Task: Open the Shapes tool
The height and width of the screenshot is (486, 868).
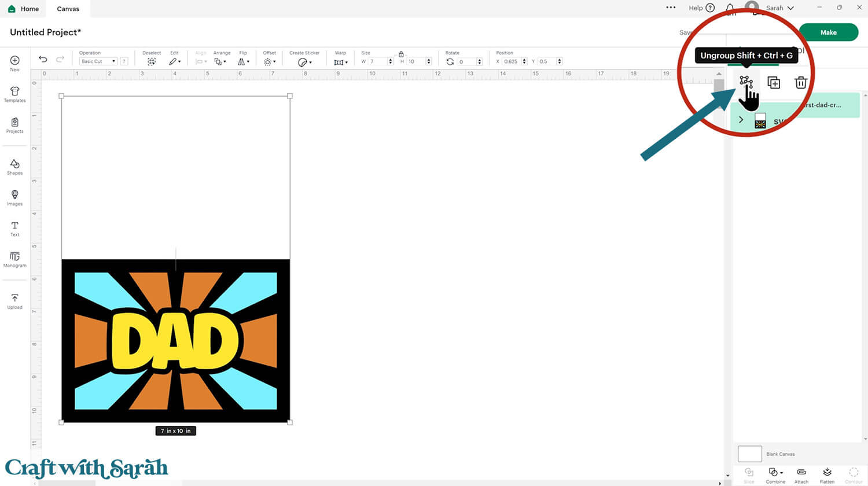Action: click(15, 167)
